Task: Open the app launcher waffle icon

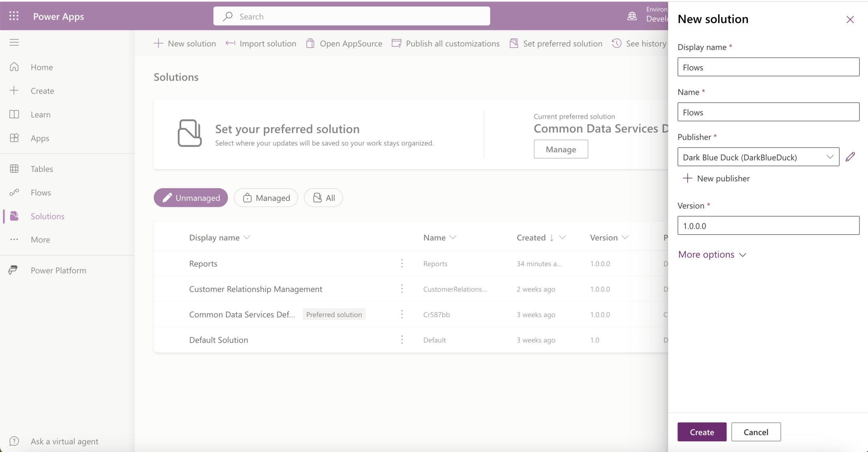Action: (14, 16)
